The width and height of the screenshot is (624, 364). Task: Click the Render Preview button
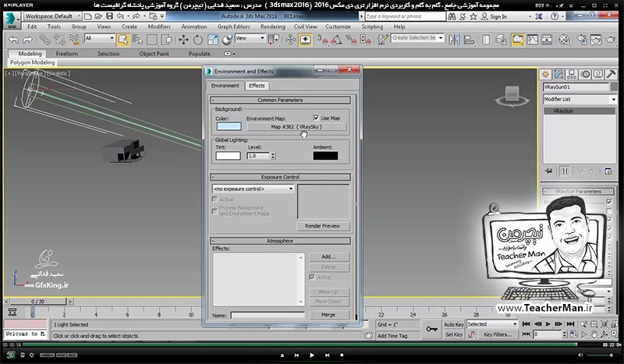(323, 226)
